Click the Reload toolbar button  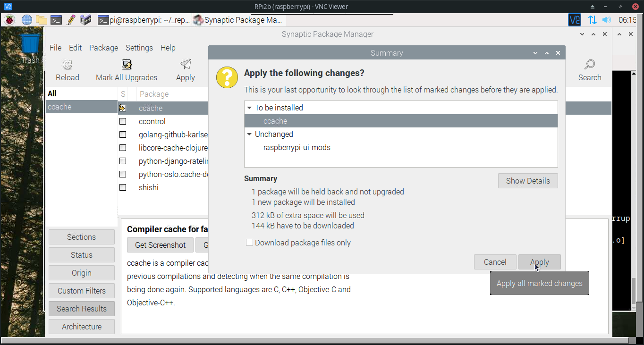pos(68,70)
